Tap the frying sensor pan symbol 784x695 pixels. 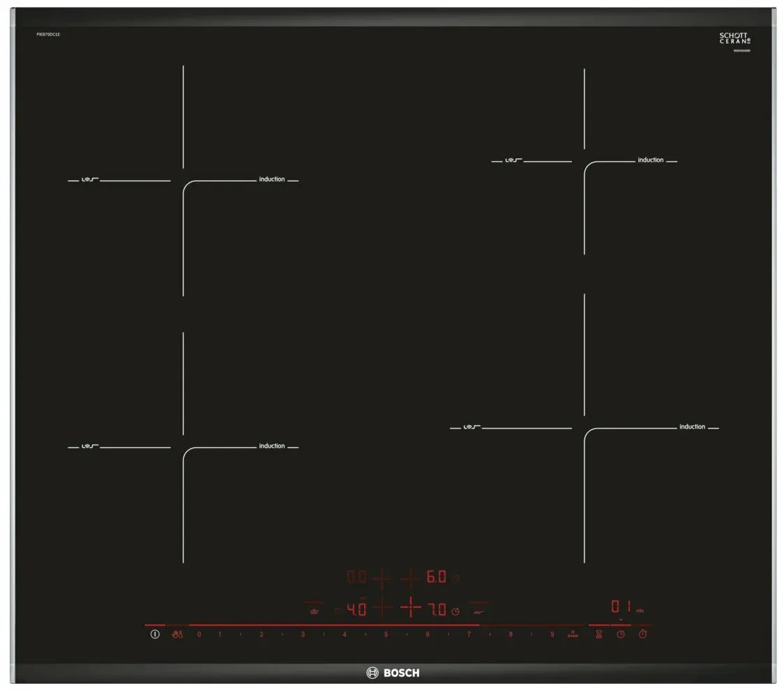click(315, 611)
